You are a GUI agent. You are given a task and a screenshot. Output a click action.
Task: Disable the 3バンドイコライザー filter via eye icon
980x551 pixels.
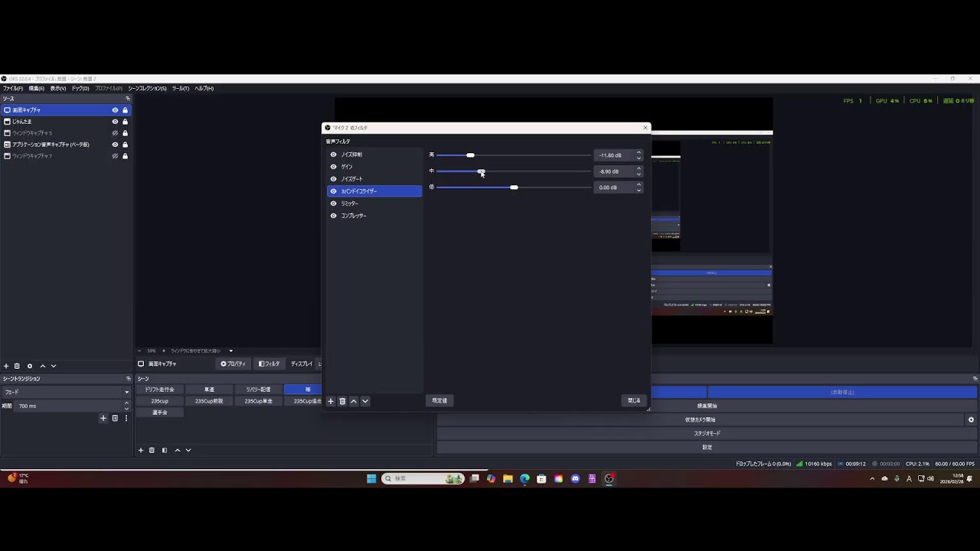333,191
